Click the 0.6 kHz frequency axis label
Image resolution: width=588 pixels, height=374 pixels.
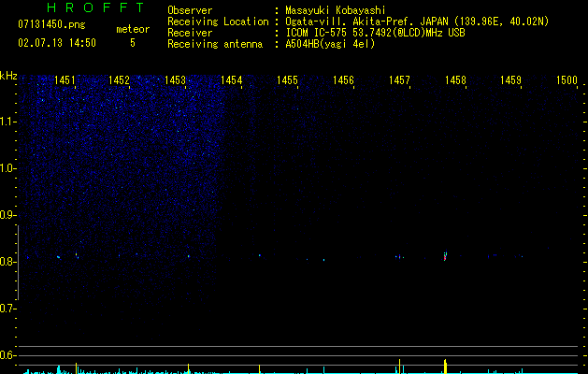point(8,355)
